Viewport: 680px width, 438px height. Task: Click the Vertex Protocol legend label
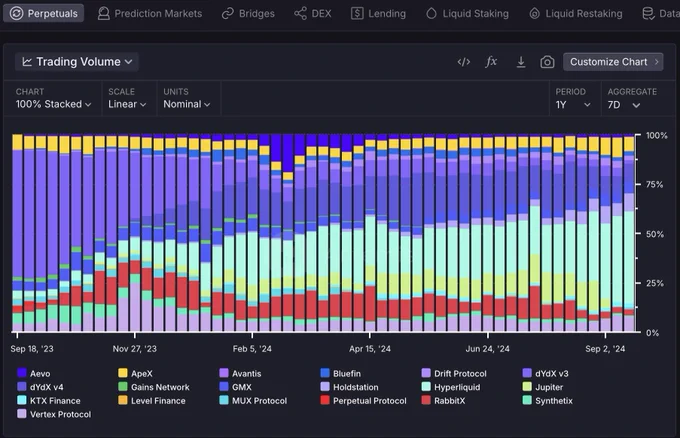pyautogui.click(x=61, y=414)
